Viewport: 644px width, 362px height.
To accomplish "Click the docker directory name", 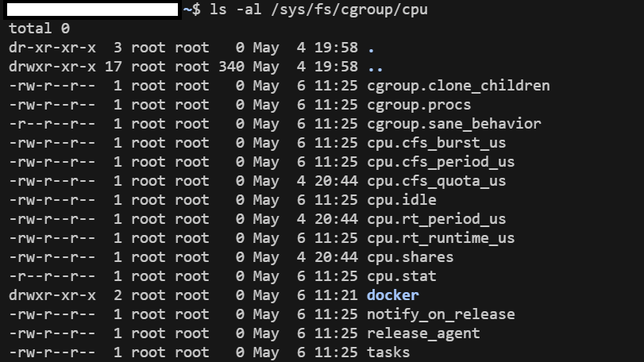I will [x=392, y=295].
